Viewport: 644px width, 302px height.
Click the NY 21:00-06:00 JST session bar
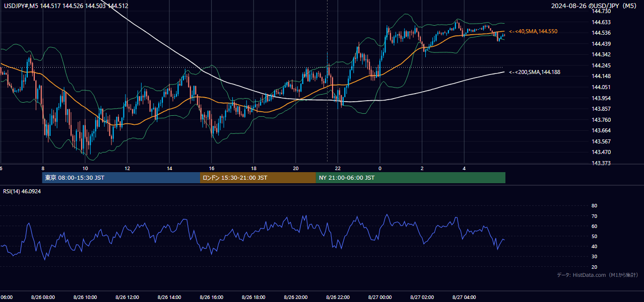411,178
